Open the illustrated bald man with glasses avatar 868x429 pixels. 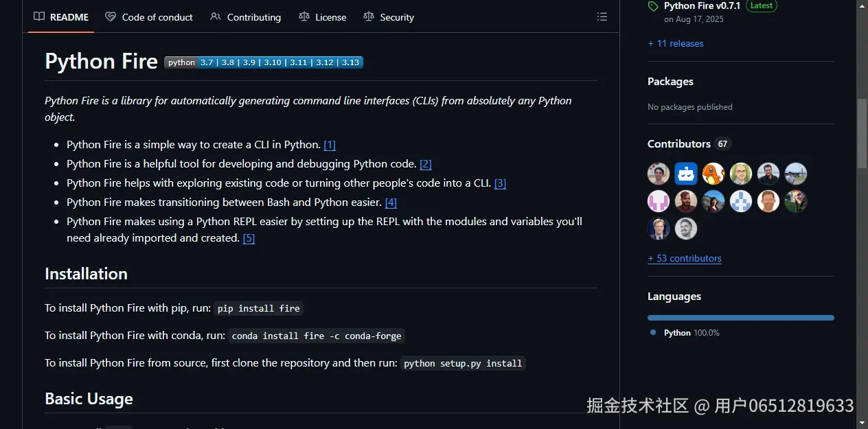pyautogui.click(x=741, y=174)
